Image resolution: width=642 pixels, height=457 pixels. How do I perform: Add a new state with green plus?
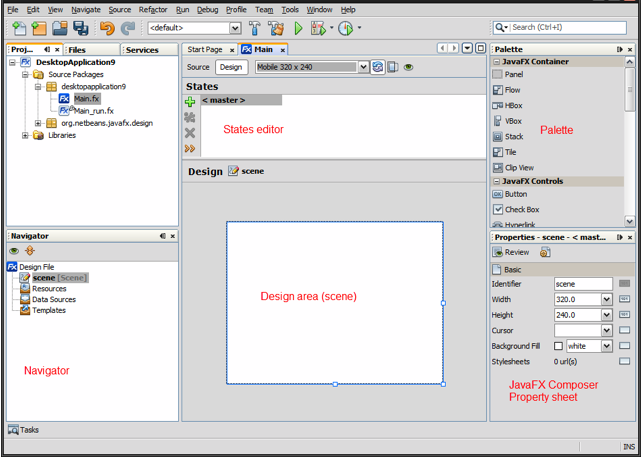pos(190,102)
